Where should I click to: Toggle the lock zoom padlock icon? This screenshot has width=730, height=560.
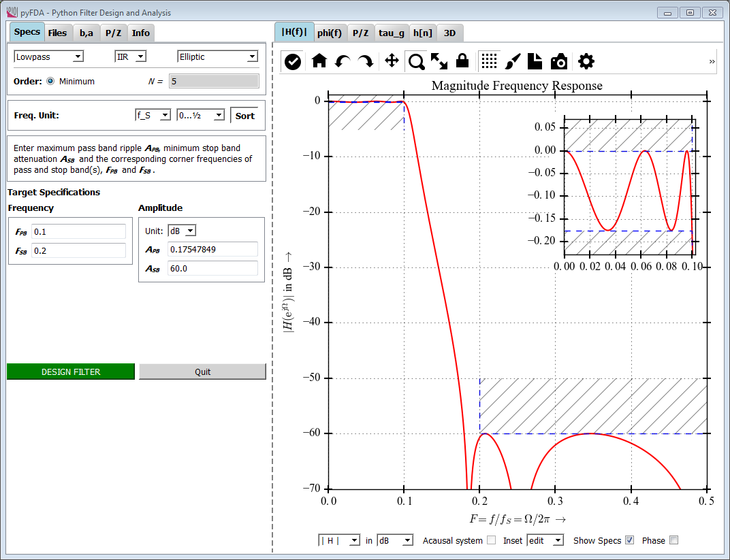[462, 61]
